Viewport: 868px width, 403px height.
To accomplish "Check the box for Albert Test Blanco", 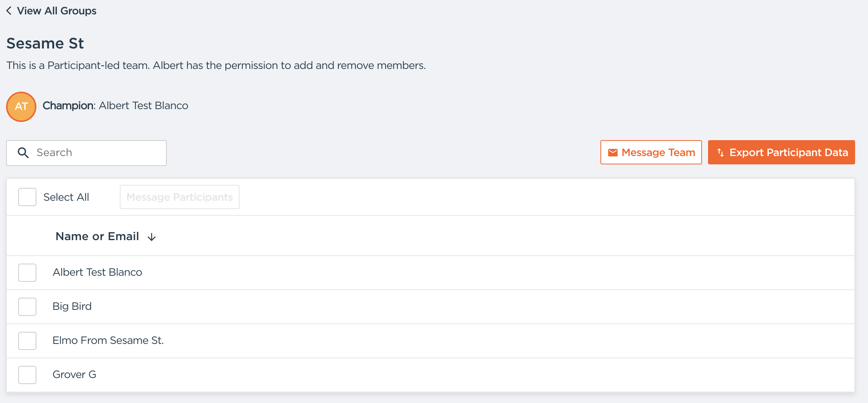I will pos(27,273).
